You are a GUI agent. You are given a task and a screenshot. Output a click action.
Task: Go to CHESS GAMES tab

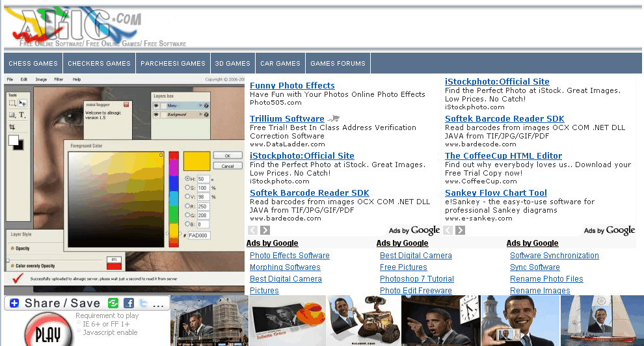[33, 64]
